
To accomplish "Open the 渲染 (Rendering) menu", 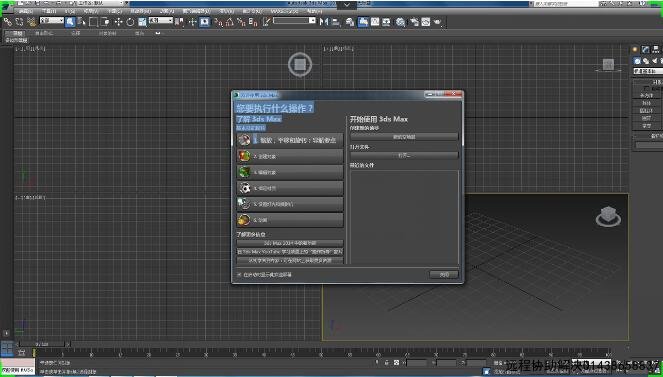I will click(227, 11).
